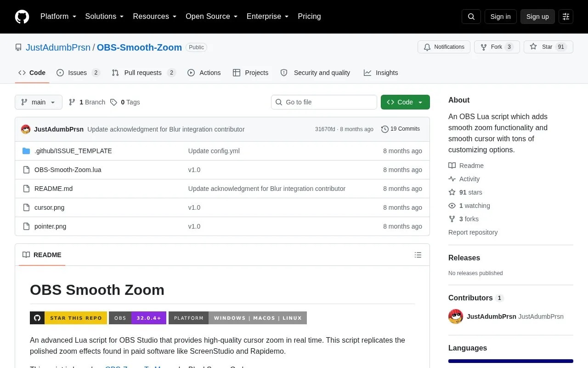Open the Projects tab
The width and height of the screenshot is (588, 368).
pyautogui.click(x=250, y=73)
